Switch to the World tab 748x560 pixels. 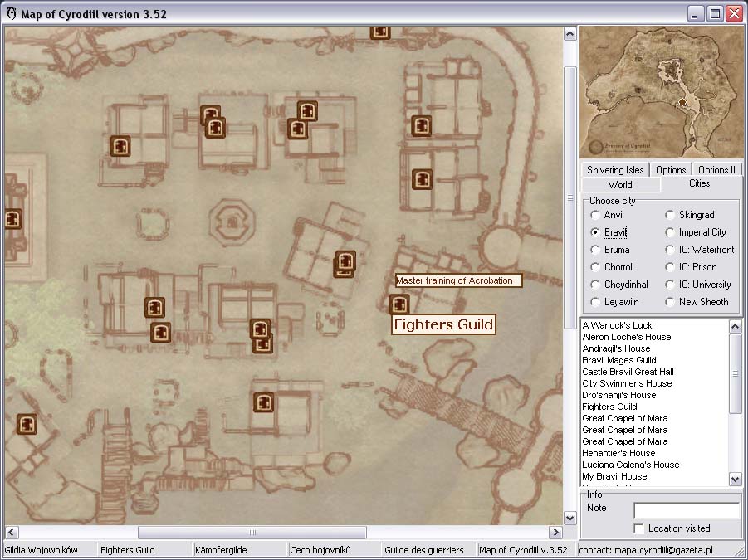coord(620,185)
